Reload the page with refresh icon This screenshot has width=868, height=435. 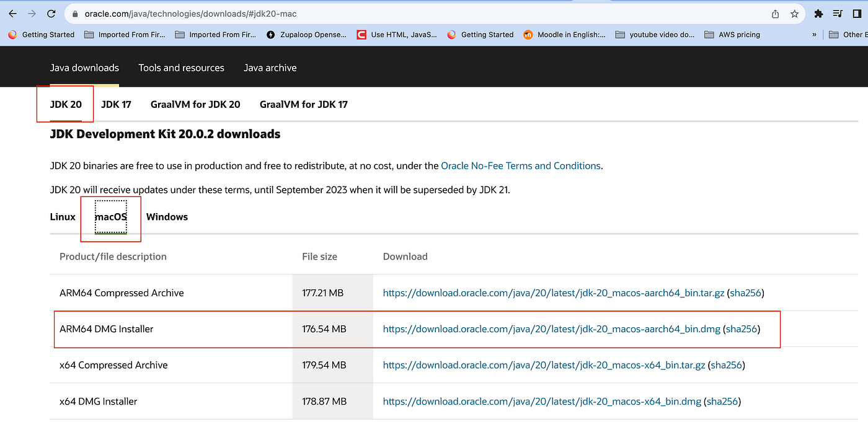51,14
